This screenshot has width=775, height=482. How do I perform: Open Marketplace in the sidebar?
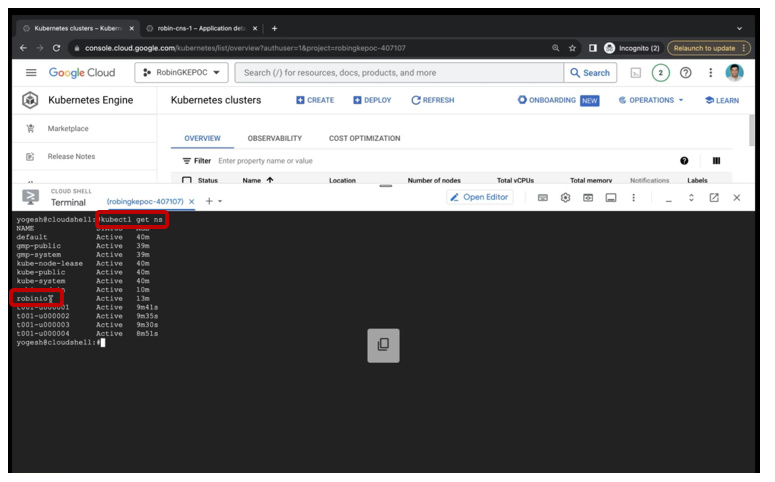68,129
